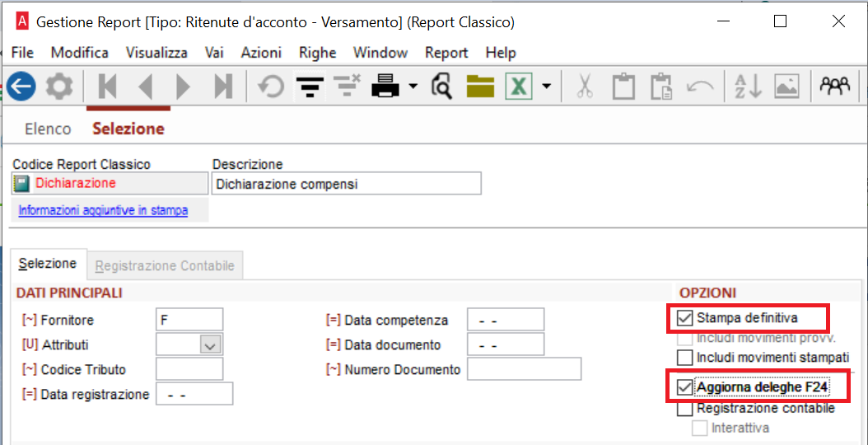Click the Numero Documento field
Viewport: 868px width, 445px height.
click(x=525, y=369)
